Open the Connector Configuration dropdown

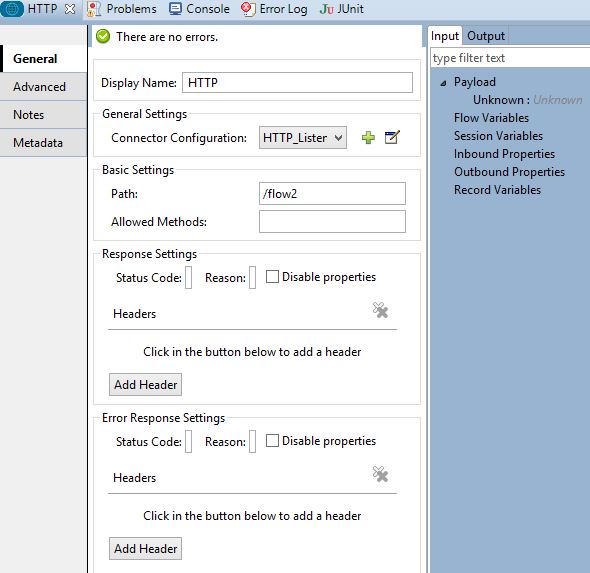pos(303,138)
